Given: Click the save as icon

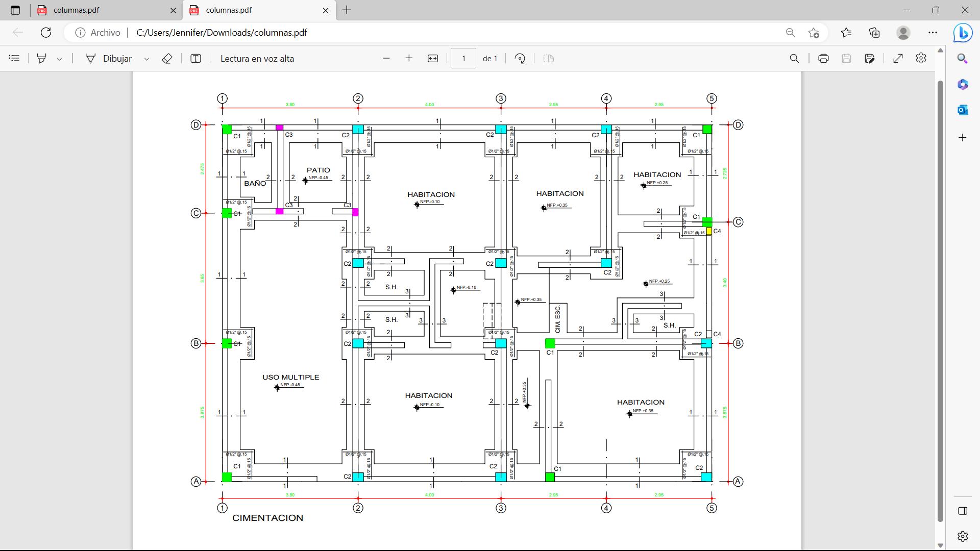Looking at the screenshot, I should [x=870, y=59].
